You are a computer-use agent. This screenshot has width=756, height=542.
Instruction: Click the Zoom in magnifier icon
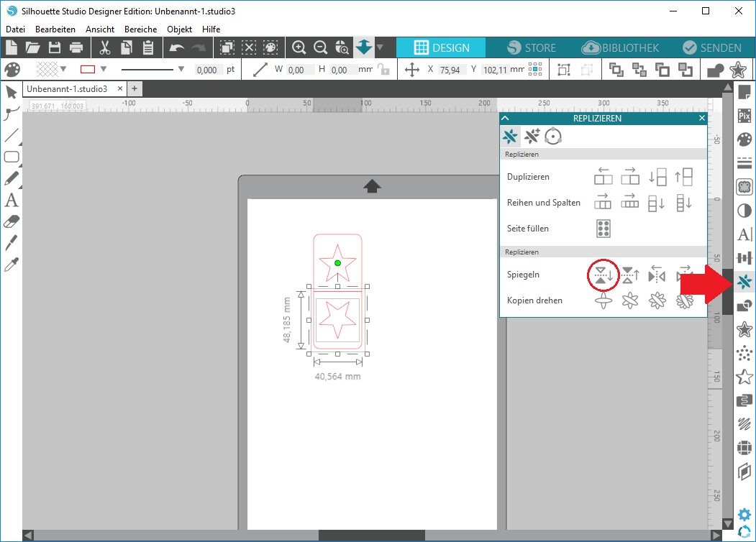pyautogui.click(x=299, y=48)
